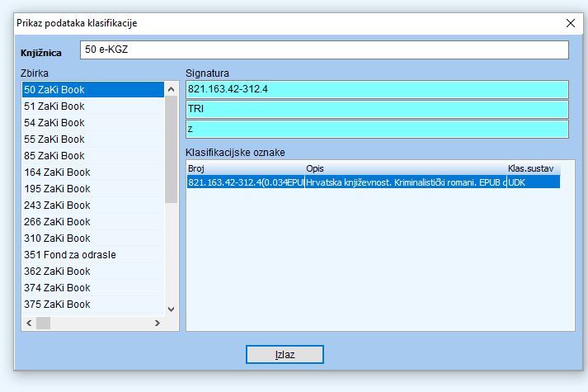Pick 375 ZaKi Book list item
This screenshot has height=392, width=588.
(93, 304)
